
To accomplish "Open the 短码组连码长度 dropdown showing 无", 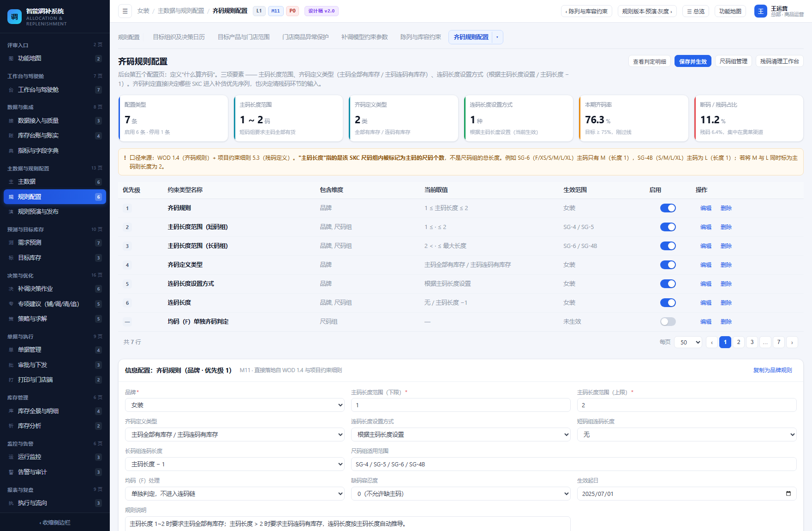I will coord(687,434).
